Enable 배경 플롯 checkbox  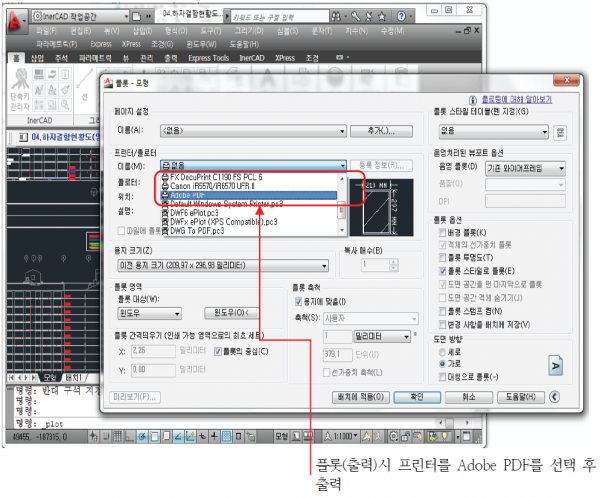442,232
